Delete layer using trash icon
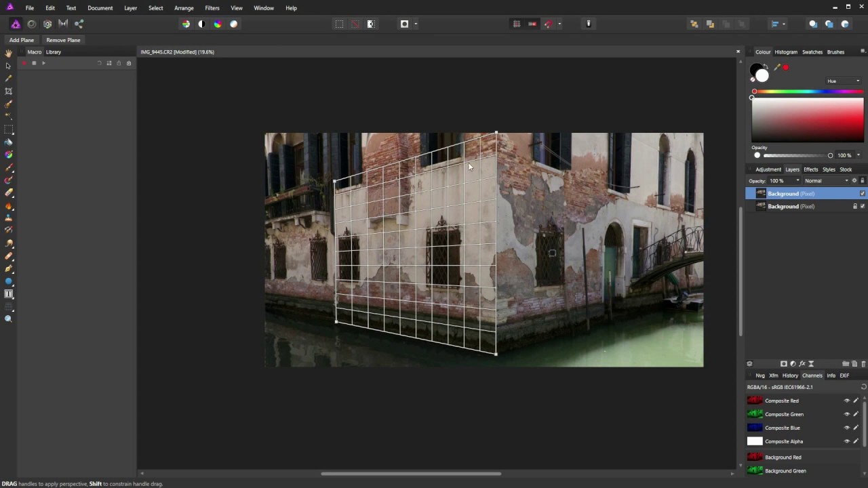 coord(863,364)
